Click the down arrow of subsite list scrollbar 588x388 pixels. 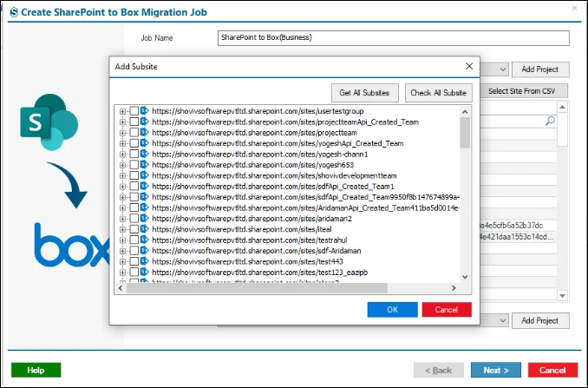point(465,277)
